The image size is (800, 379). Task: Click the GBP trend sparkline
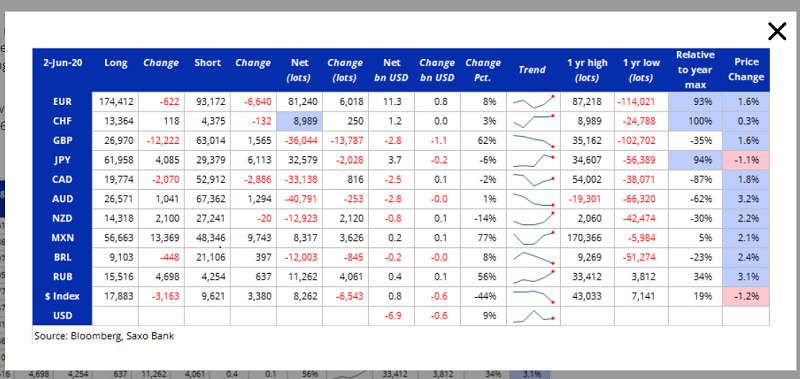coord(534,140)
